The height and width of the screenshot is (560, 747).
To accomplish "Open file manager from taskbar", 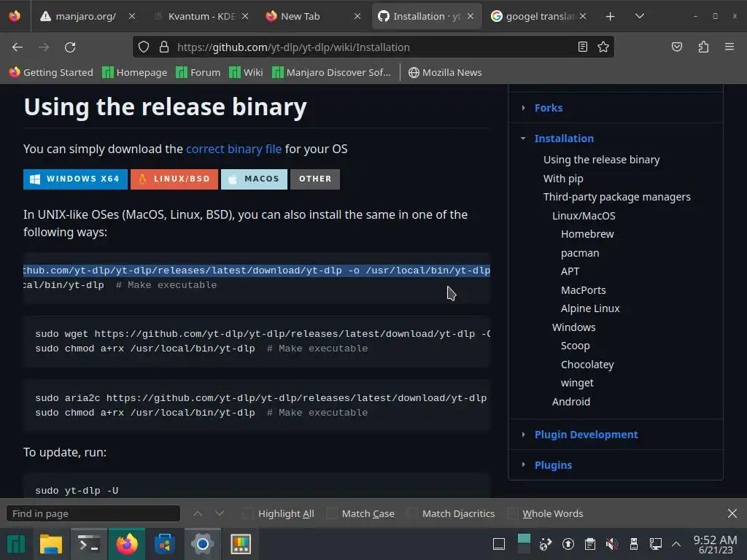I will point(51,544).
